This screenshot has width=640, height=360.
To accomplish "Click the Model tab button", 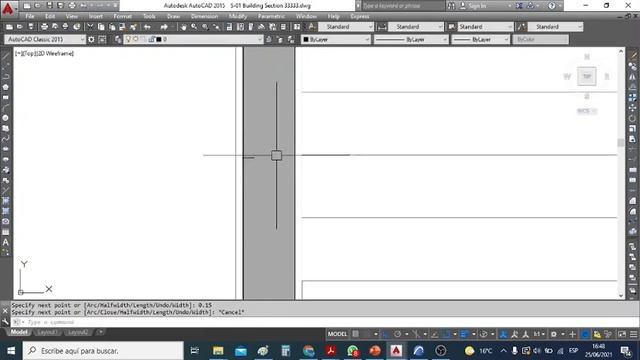I will [x=19, y=332].
